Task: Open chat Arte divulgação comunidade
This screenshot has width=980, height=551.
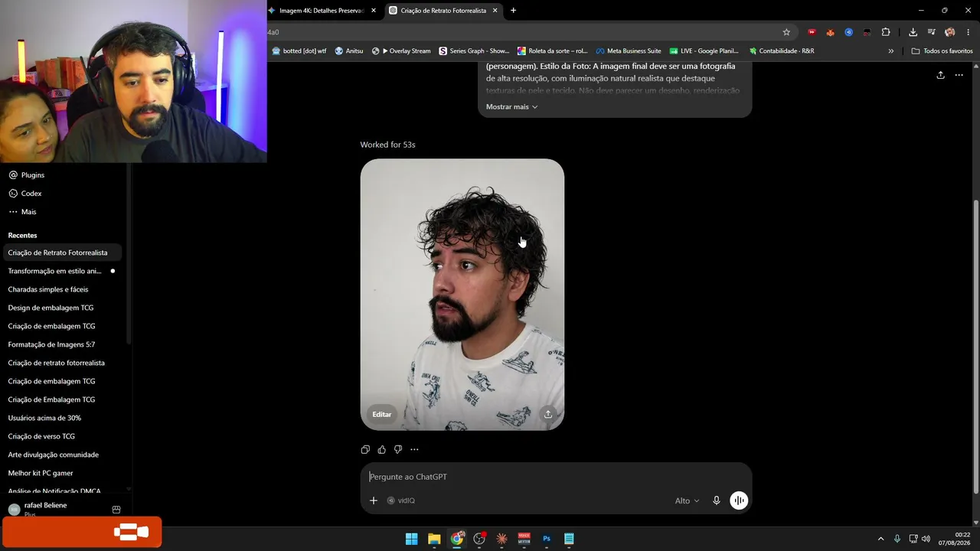Action: coord(62,455)
